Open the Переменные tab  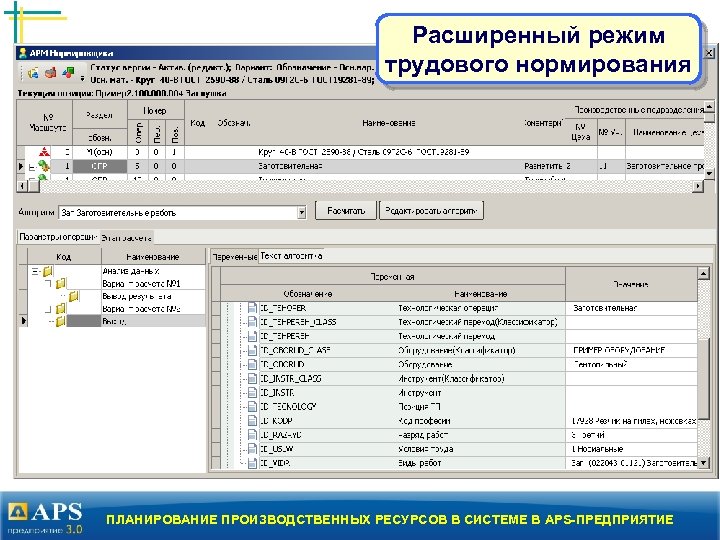pos(235,257)
